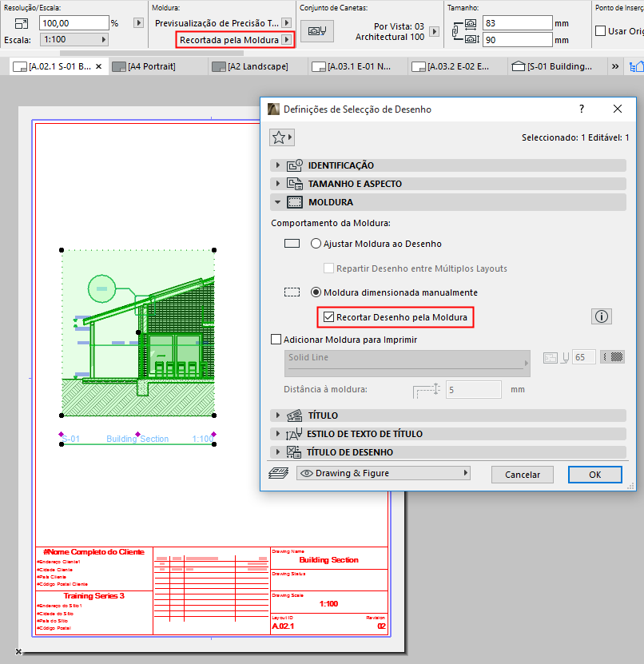
Task: Click the Cancelar button
Action: coord(522,475)
